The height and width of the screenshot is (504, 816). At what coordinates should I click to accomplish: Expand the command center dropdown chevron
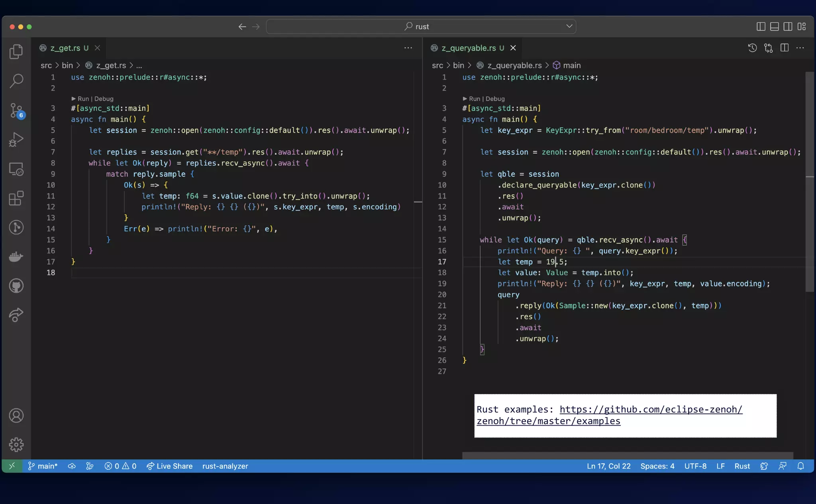click(569, 26)
